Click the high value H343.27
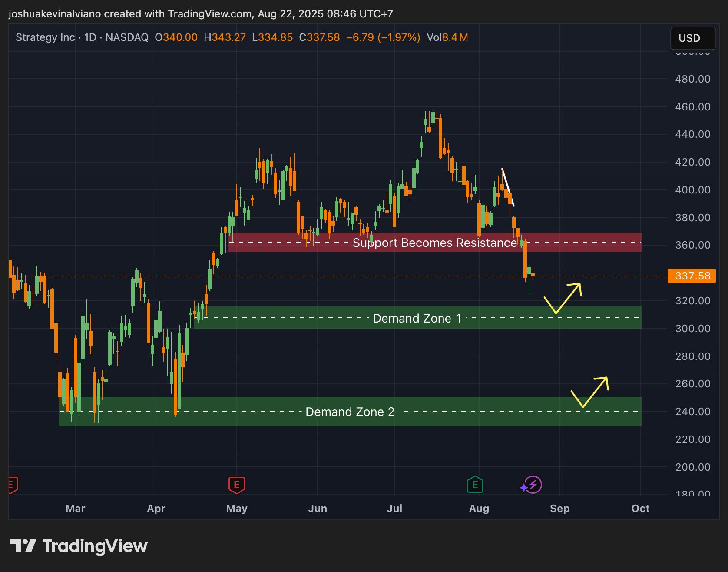The height and width of the screenshot is (572, 728). 225,37
